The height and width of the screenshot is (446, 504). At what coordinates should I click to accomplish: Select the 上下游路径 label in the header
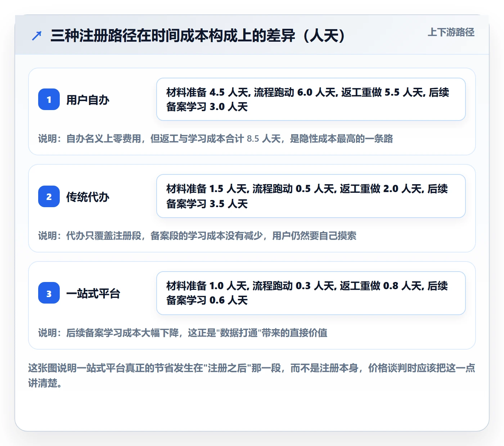[x=451, y=32]
